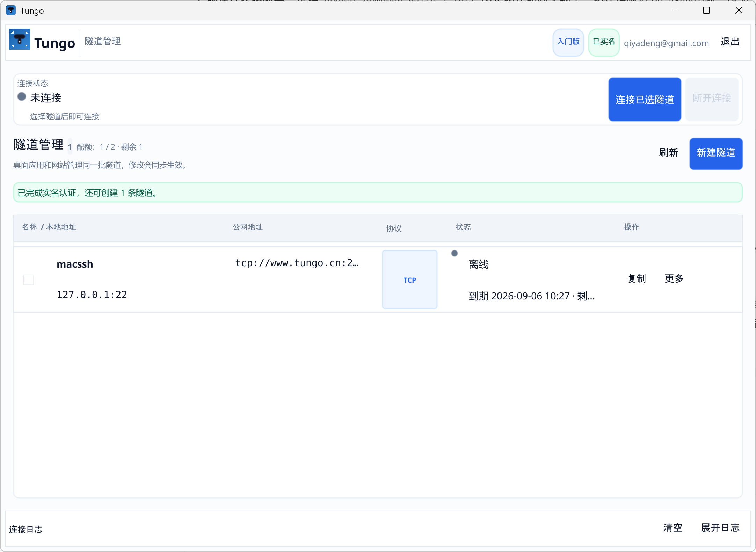Clear the connection log with 清空
Viewport: 756px width, 552px height.
click(x=673, y=528)
